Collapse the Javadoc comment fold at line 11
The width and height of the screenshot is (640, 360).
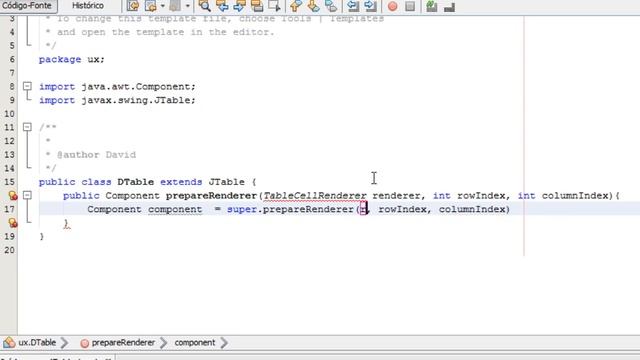coord(27,127)
